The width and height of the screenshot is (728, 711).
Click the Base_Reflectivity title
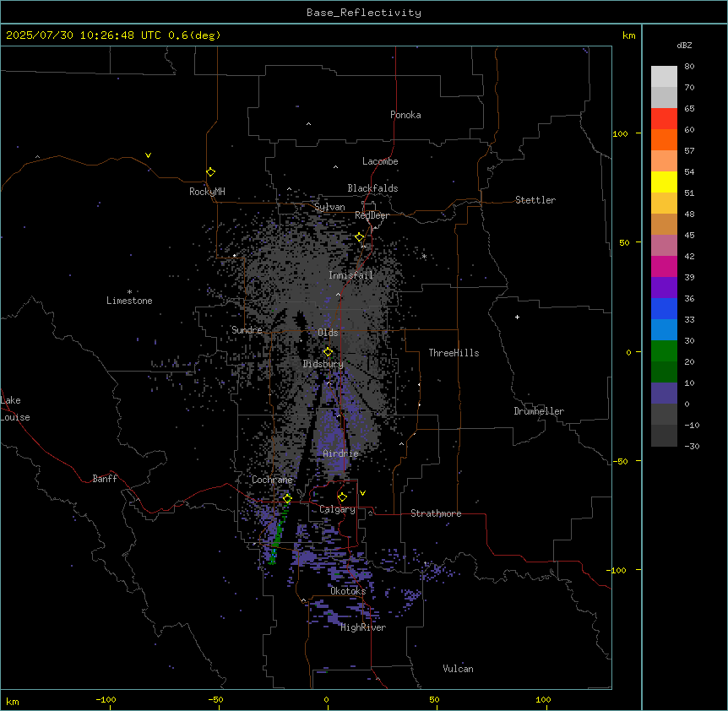364,13
